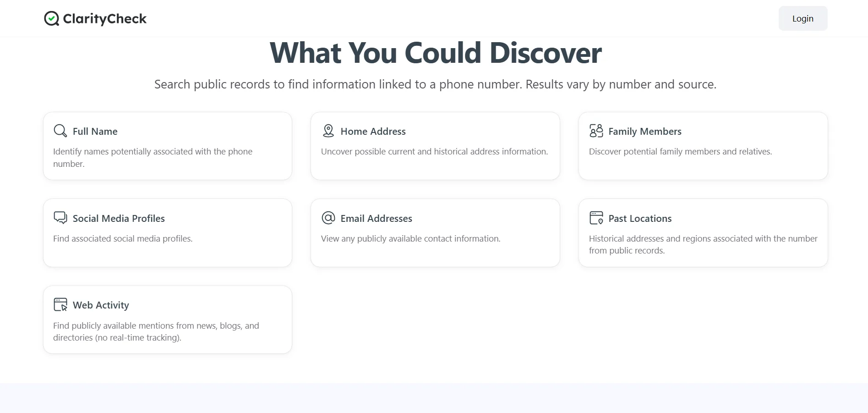
Task: Click the 'Search public records' subtitle text
Action: pyautogui.click(x=435, y=84)
